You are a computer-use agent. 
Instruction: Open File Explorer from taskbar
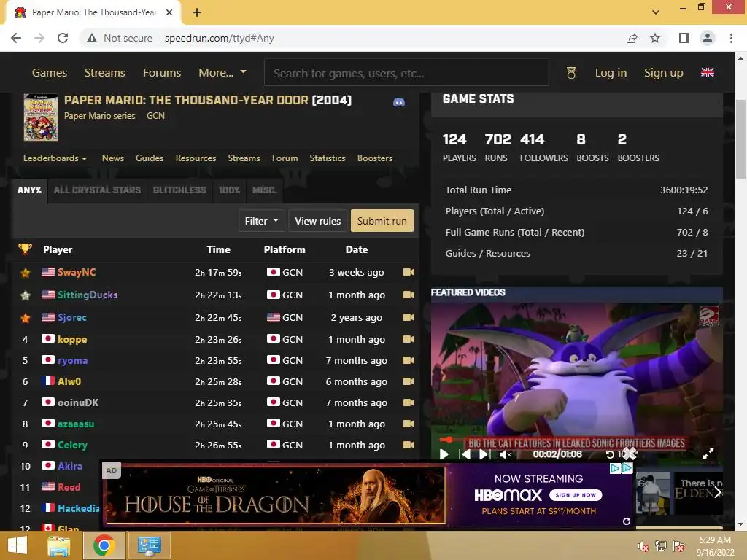58,545
